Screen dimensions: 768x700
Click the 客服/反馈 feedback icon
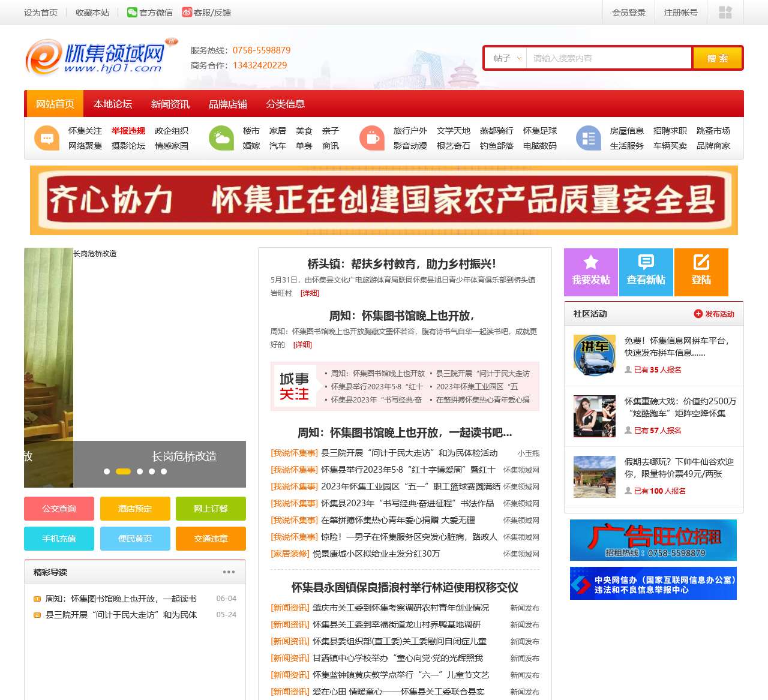pos(187,11)
